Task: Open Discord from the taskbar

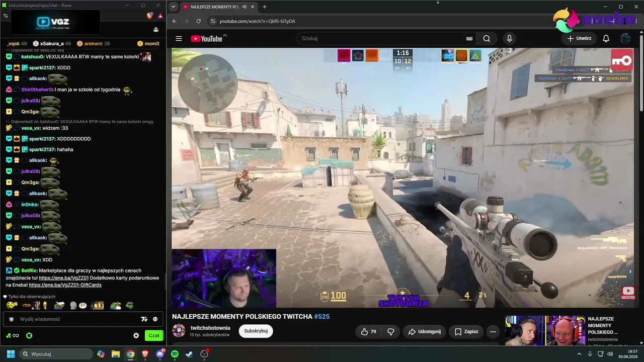Action: pos(159,354)
